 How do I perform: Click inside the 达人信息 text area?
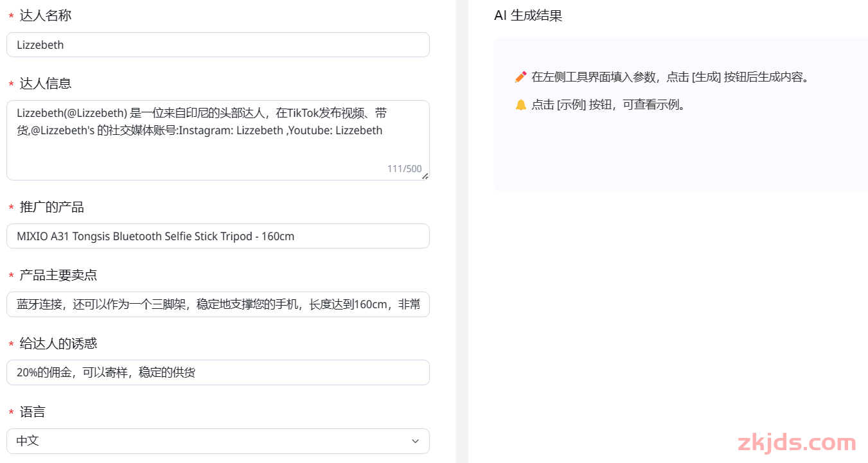click(x=218, y=140)
